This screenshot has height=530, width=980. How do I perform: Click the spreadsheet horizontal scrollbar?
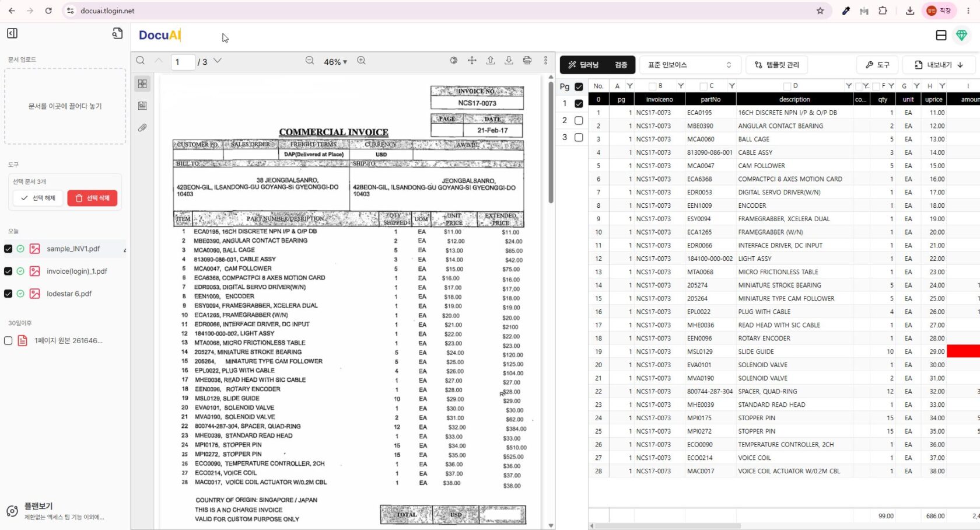(x=668, y=526)
